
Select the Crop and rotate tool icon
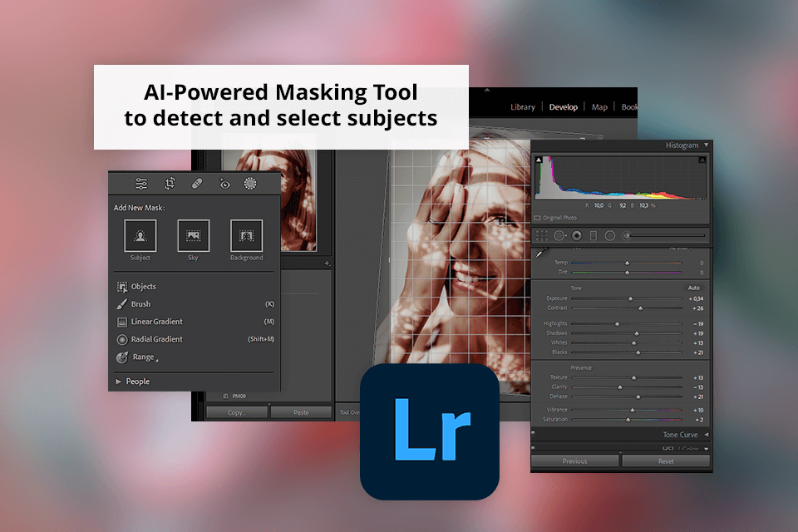(170, 183)
